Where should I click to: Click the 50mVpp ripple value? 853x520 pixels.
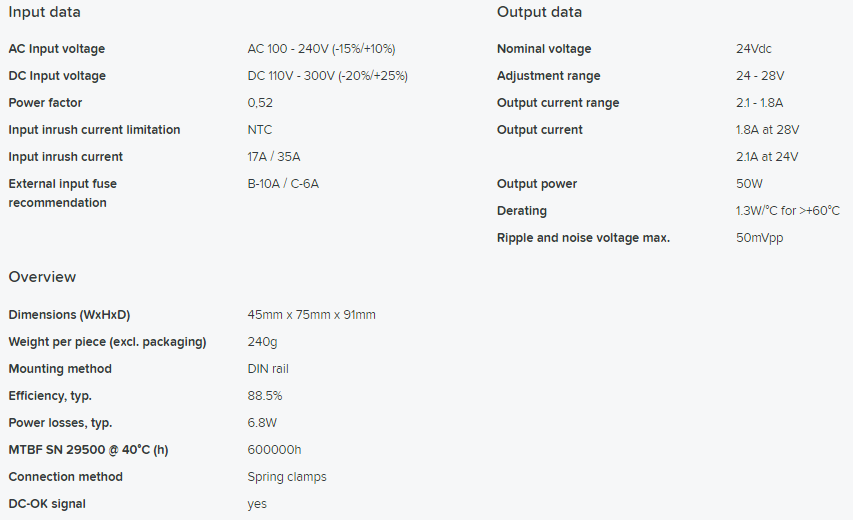pos(759,238)
